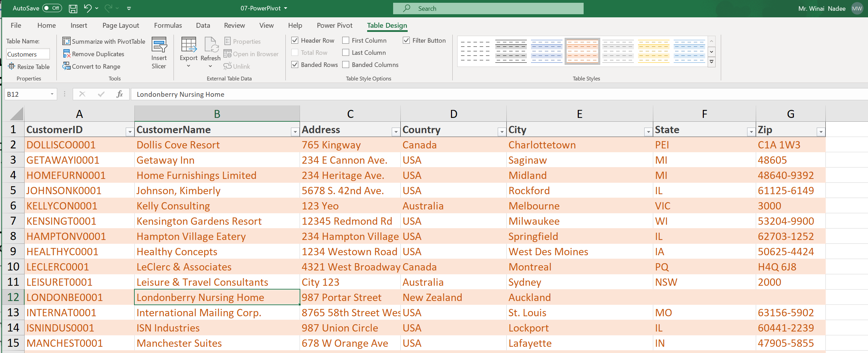Click Convert to Range

coord(91,66)
